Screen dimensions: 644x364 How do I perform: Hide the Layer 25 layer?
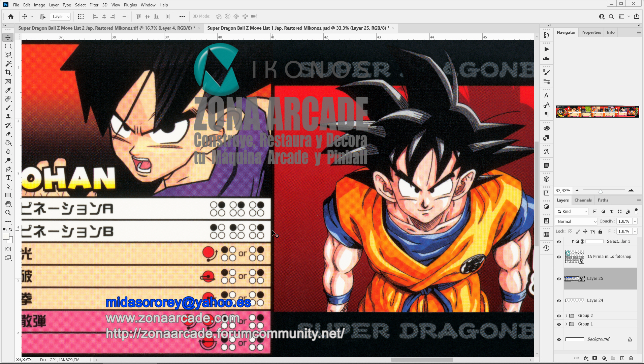point(559,279)
